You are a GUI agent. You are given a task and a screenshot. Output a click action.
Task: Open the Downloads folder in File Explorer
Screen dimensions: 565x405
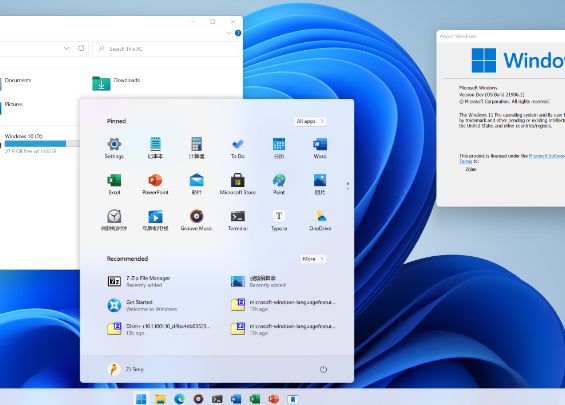tap(116, 83)
